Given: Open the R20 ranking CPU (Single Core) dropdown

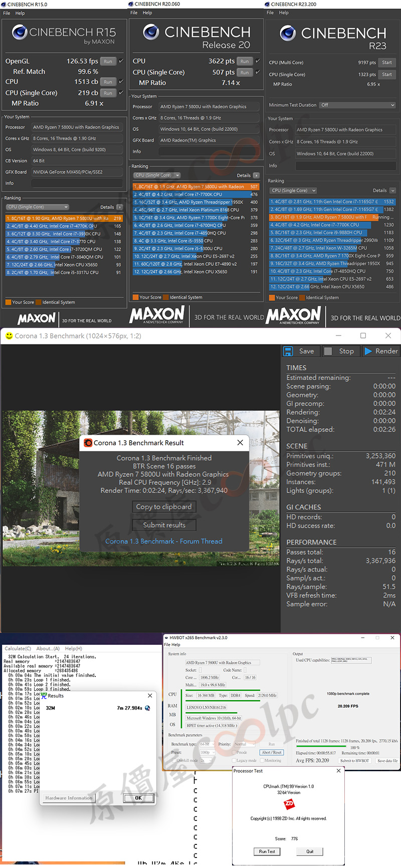Looking at the screenshot, I should tap(156, 176).
